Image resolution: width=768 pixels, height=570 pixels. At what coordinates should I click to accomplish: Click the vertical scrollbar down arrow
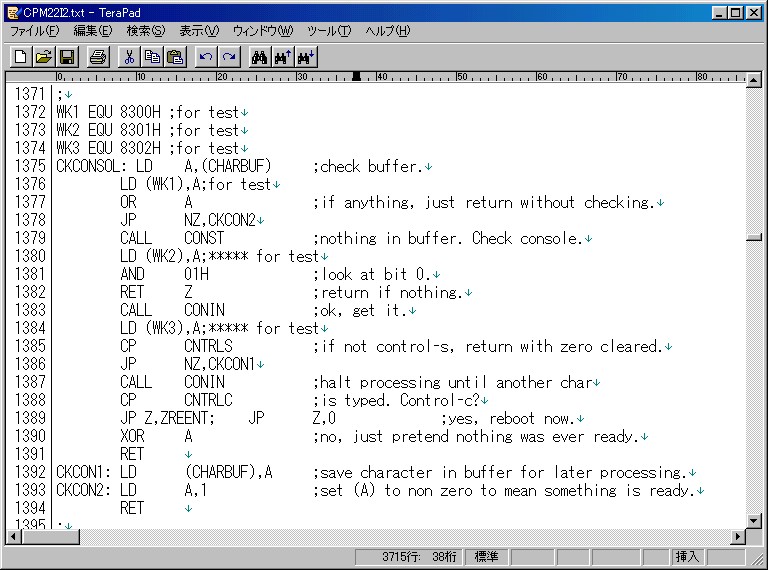click(754, 521)
